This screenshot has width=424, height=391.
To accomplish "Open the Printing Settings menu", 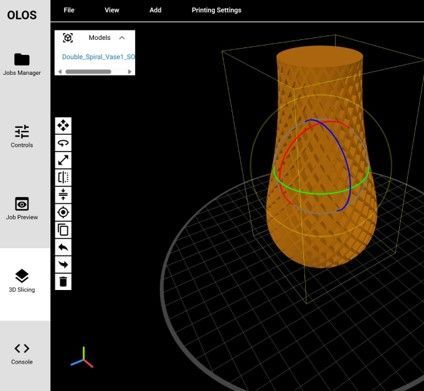I will pos(216,10).
